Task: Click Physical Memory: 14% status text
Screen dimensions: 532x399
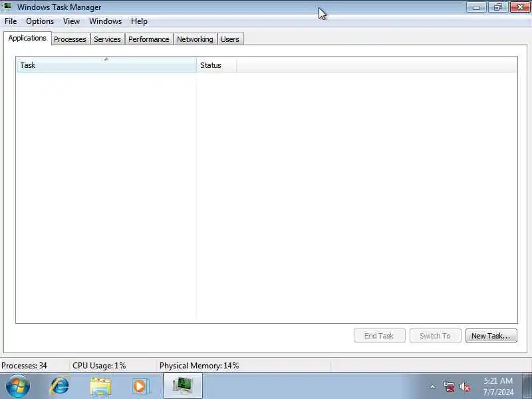Action: pyautogui.click(x=199, y=366)
